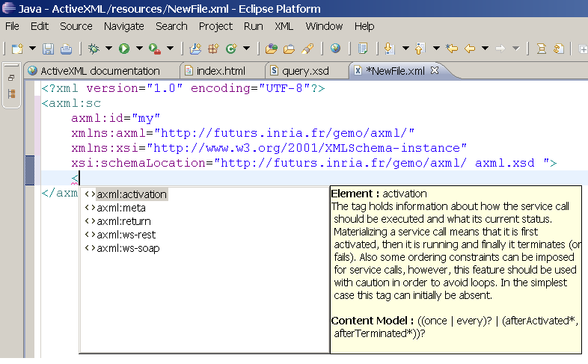Image resolution: width=588 pixels, height=364 pixels.
Task: Click the Open Task folder icon
Action: click(289, 49)
